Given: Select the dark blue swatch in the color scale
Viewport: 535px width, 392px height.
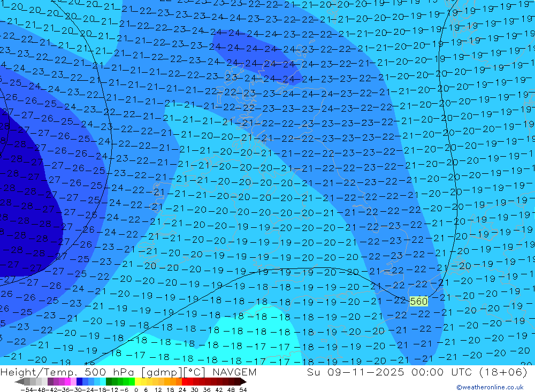Looking at the screenshot, I should point(79,382).
